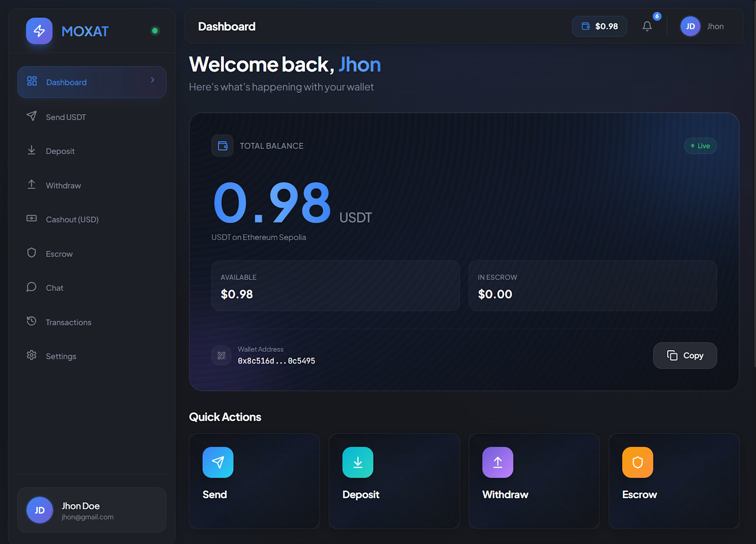756x544 pixels.
Task: Open notifications via the bell icon
Action: point(647,26)
